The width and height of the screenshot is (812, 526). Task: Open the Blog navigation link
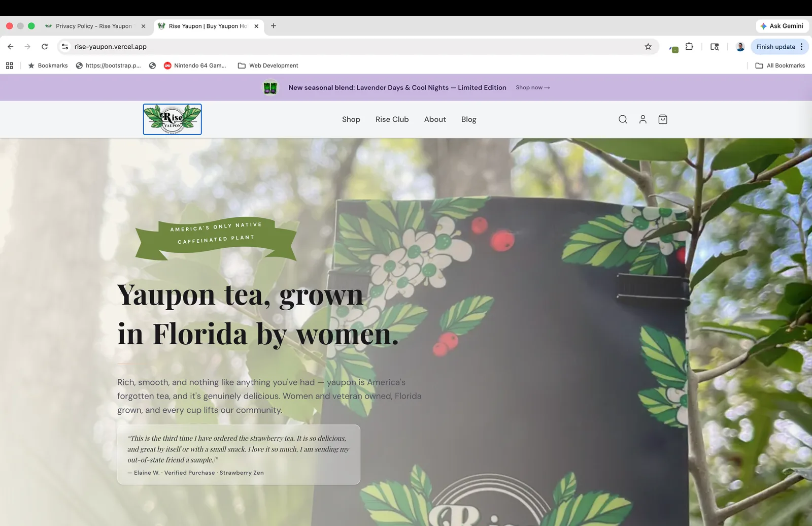click(469, 119)
